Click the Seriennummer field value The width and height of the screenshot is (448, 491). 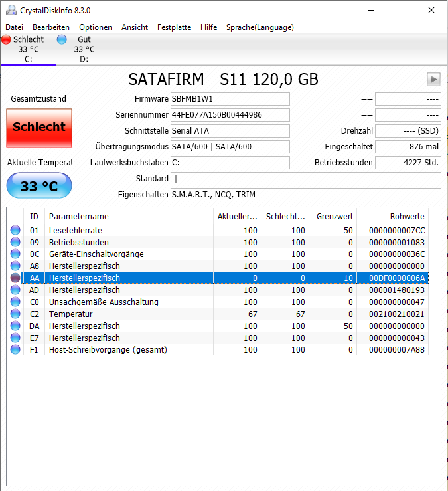pyautogui.click(x=230, y=115)
